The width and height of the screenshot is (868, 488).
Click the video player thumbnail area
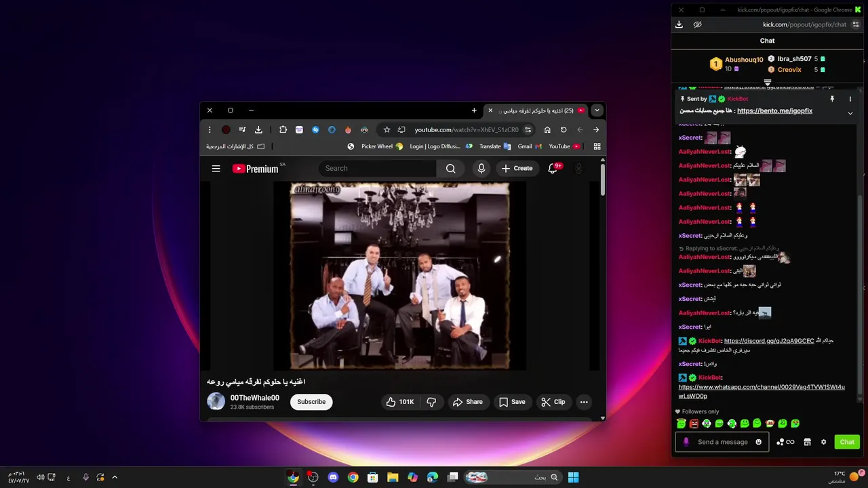tap(399, 276)
